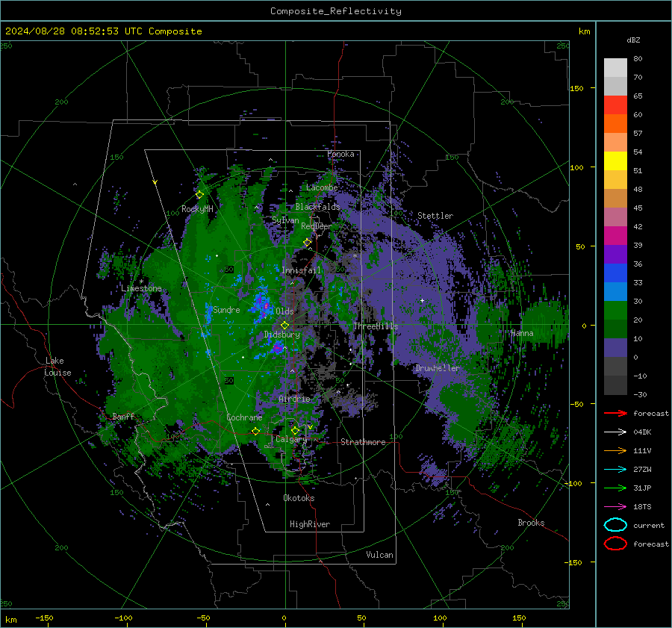Click the white 04DK arrow icon
The height and width of the screenshot is (628, 672).
615,432
